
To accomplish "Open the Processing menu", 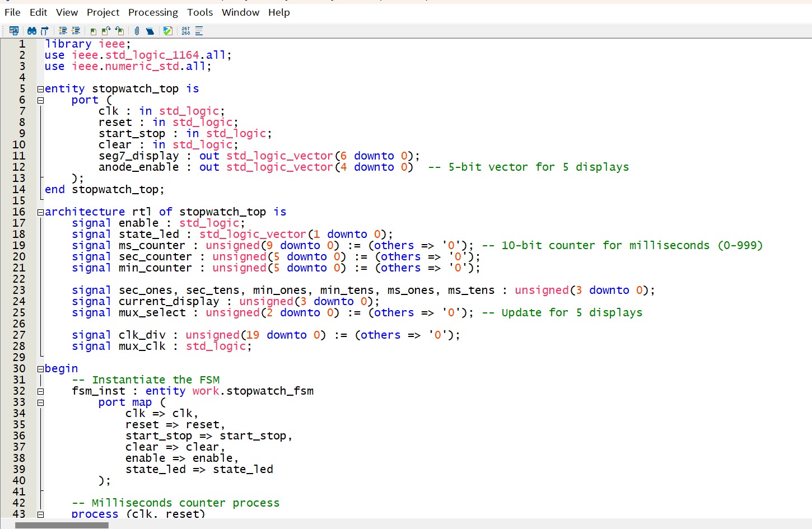I will pyautogui.click(x=153, y=12).
